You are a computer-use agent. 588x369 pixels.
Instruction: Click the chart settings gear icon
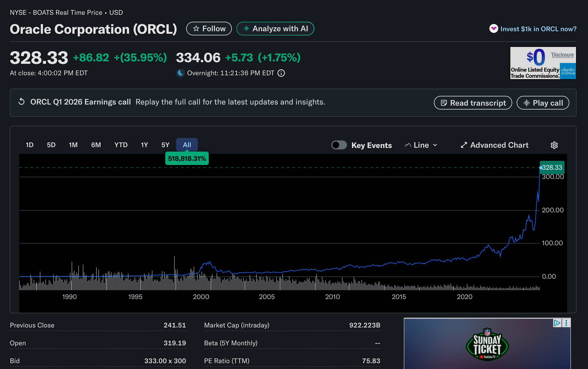click(554, 145)
